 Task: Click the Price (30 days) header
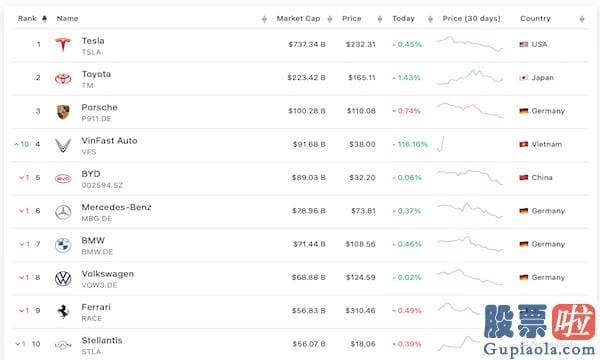click(471, 18)
